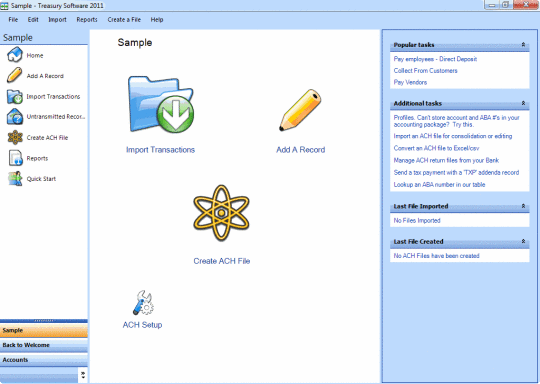Click Manage ACH return files from your Bank
Viewport: 540px width, 384px height.
coord(446,160)
